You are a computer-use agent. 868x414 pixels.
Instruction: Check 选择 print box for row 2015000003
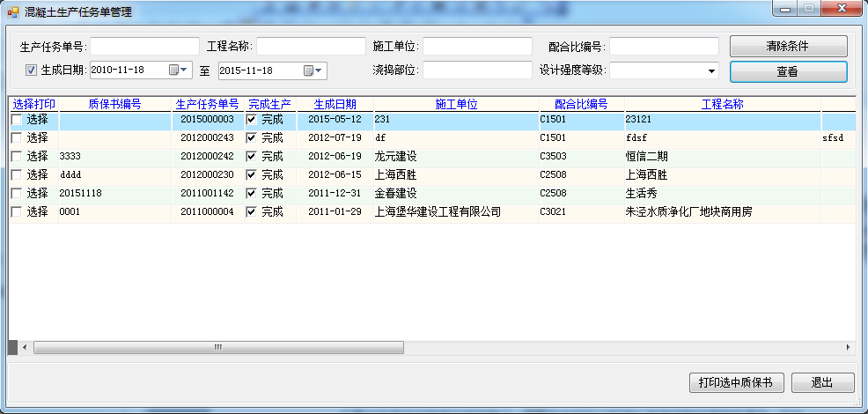[x=17, y=119]
